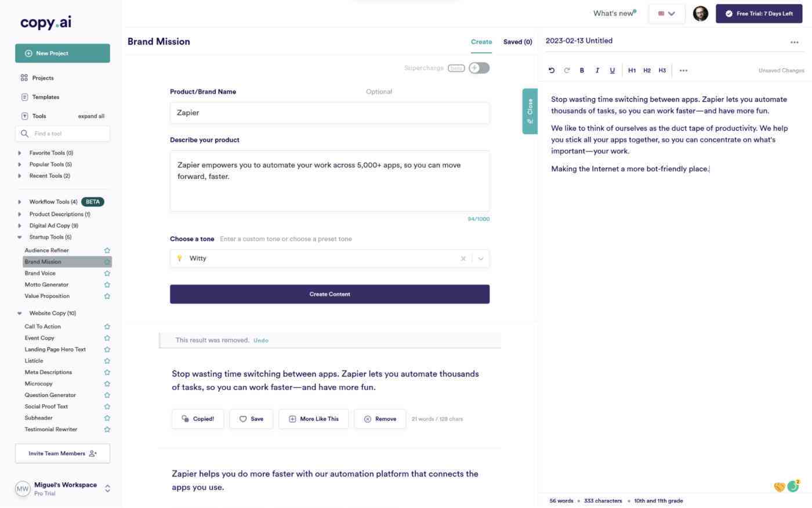Star the Call To Action tool

click(107, 326)
